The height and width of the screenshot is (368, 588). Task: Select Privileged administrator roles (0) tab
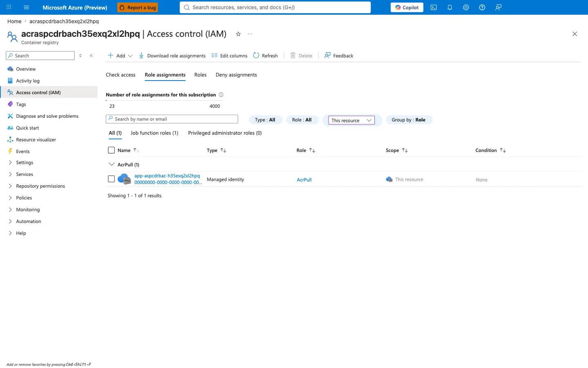pyautogui.click(x=225, y=133)
